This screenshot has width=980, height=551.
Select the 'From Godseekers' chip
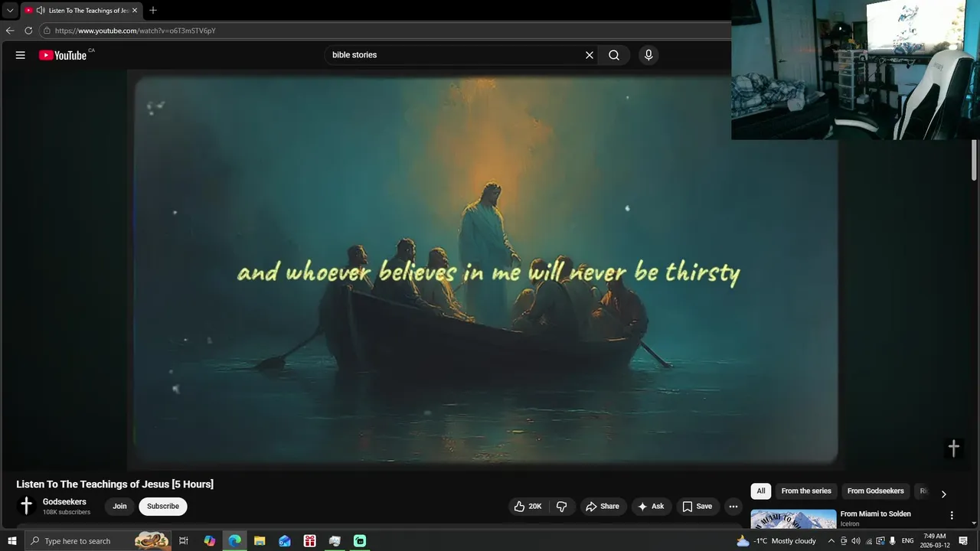pyautogui.click(x=875, y=491)
